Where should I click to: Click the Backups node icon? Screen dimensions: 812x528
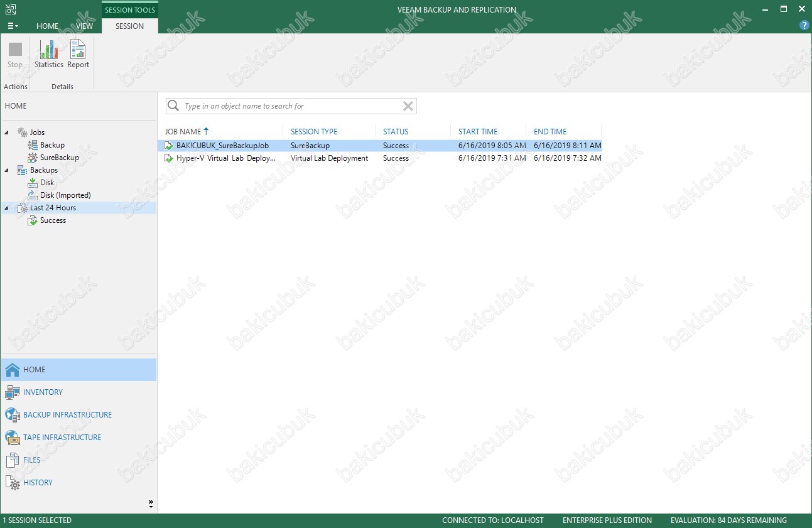point(22,170)
